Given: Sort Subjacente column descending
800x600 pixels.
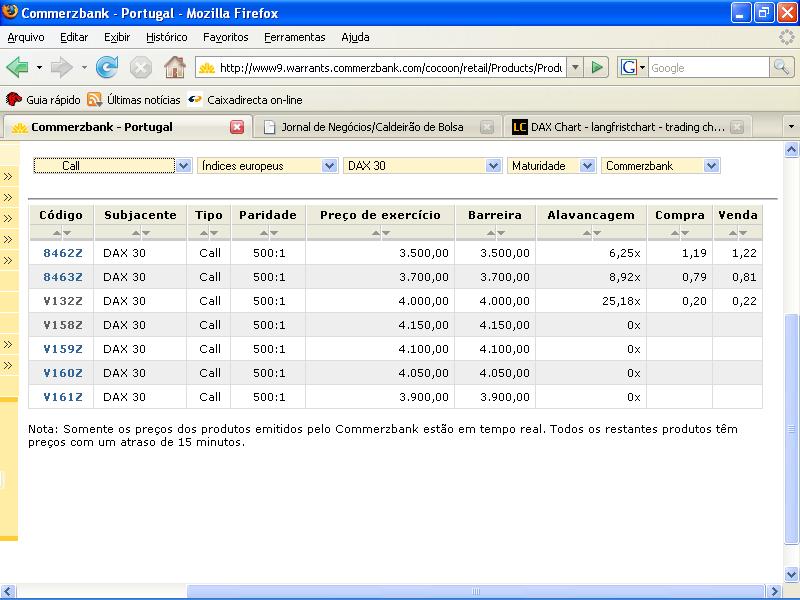Looking at the screenshot, I should click(146, 233).
